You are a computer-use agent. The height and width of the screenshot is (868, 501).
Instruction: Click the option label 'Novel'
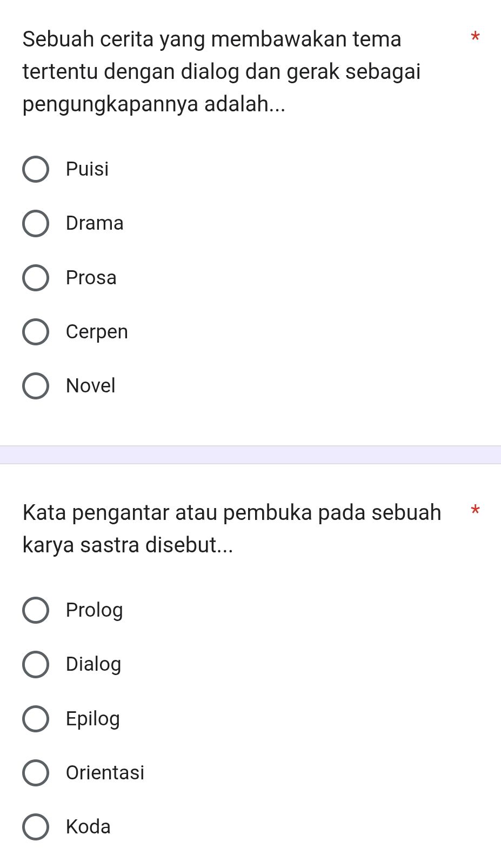point(90,385)
